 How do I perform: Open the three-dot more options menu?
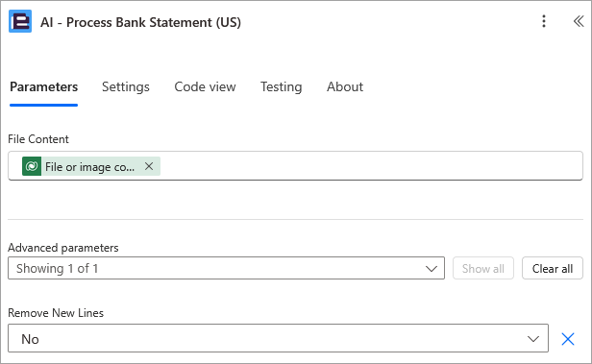coord(544,21)
